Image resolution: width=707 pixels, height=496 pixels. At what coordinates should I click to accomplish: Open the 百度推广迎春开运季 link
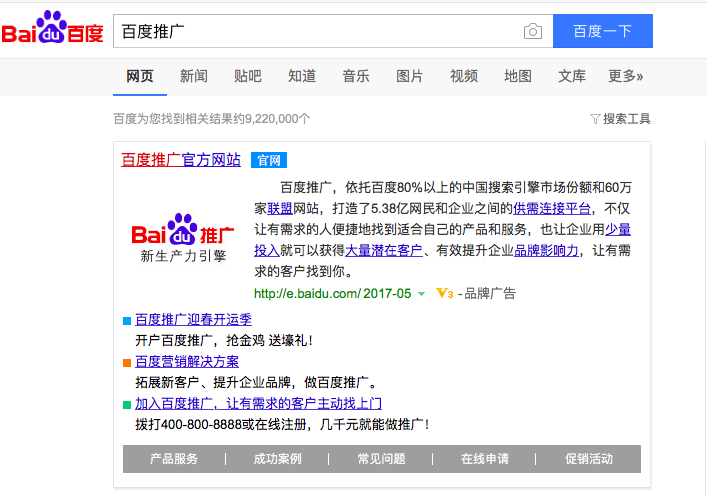pyautogui.click(x=193, y=320)
